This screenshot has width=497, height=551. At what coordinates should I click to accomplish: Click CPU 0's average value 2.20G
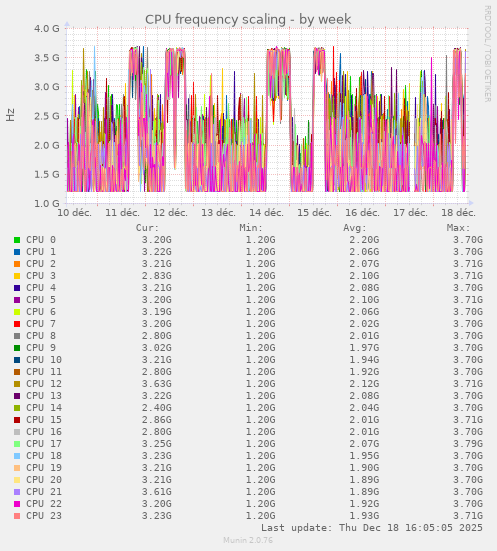364,240
